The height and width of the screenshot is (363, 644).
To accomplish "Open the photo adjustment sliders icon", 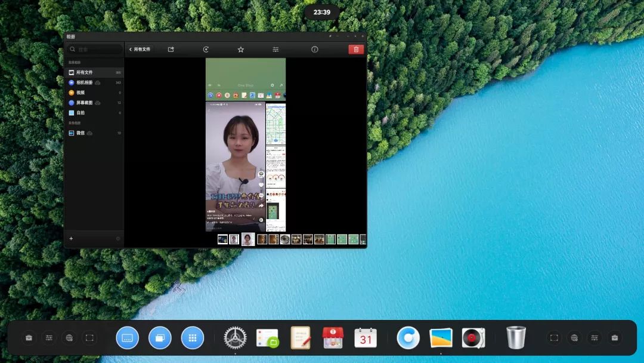I will (275, 50).
